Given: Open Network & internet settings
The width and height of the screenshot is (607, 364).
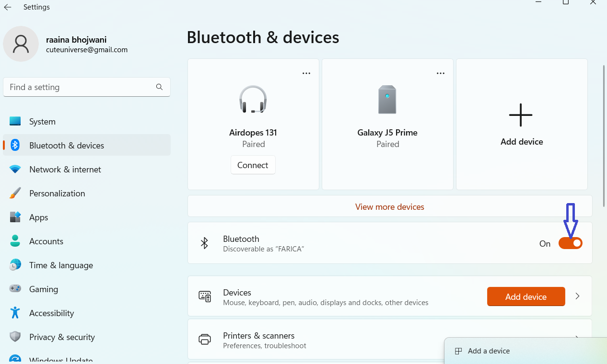Looking at the screenshot, I should tap(65, 170).
